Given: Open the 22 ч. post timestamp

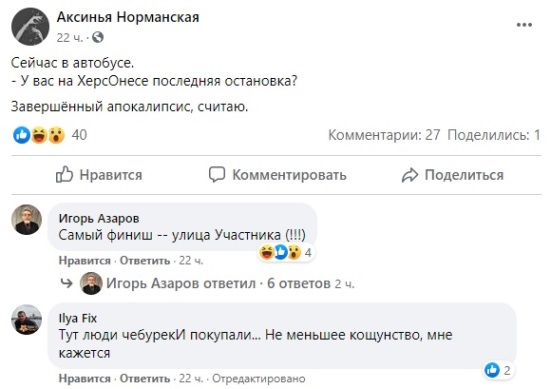Looking at the screenshot, I should 70,37.
